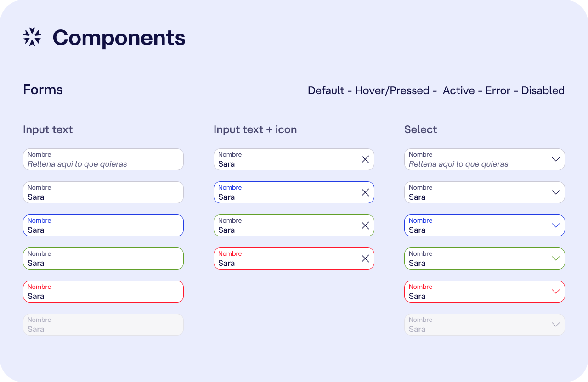Click the red-bordered error text input
The height and width of the screenshot is (382, 588).
(103, 292)
